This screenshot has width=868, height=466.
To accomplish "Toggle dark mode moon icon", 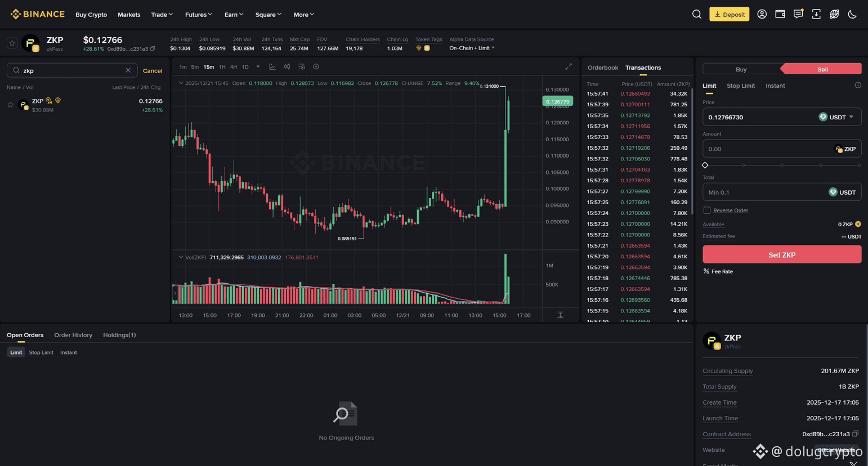I will coord(852,14).
